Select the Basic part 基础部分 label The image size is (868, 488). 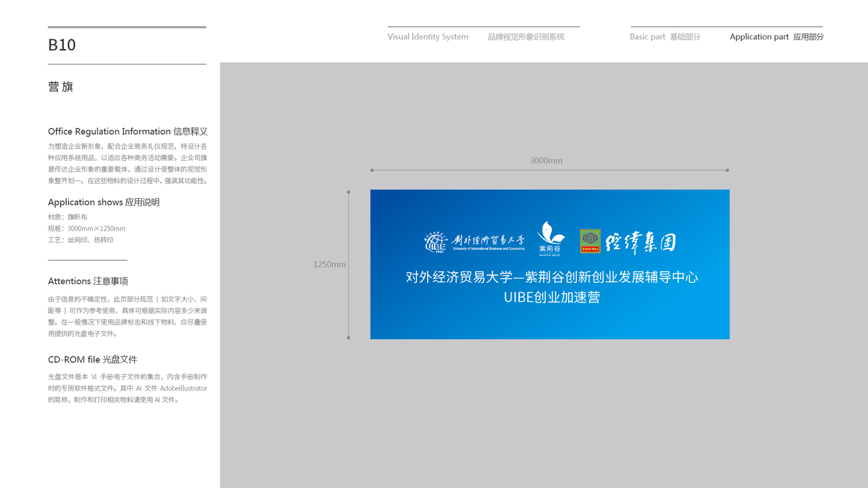tap(665, 37)
